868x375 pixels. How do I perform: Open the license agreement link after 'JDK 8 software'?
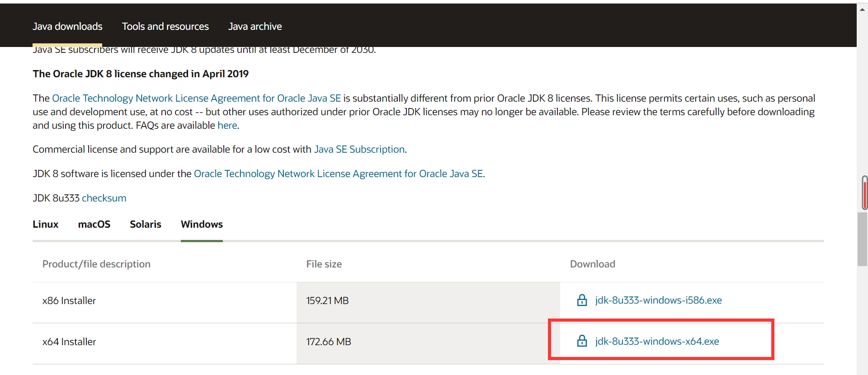click(338, 174)
